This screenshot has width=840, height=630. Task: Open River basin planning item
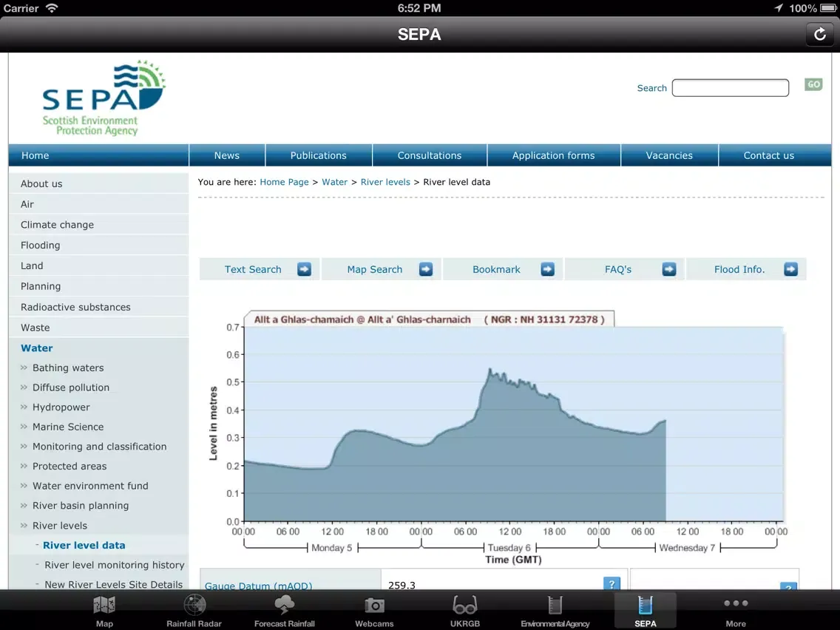pos(81,506)
